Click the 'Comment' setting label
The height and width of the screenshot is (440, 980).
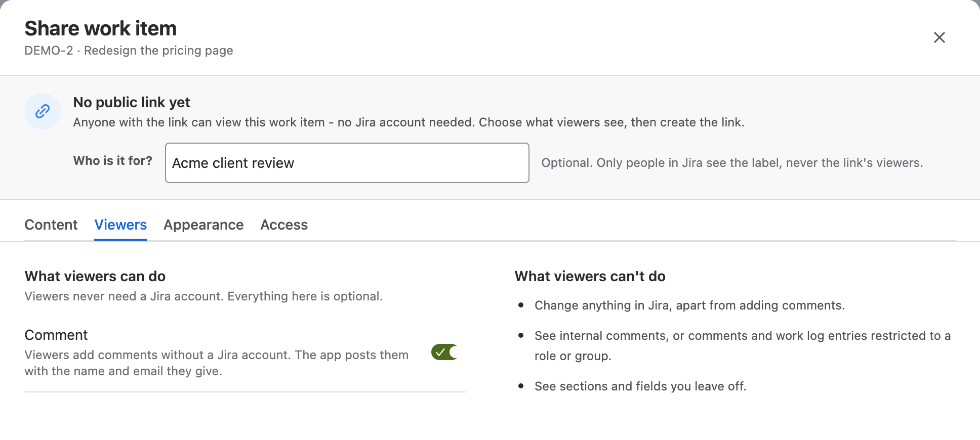pyautogui.click(x=56, y=335)
